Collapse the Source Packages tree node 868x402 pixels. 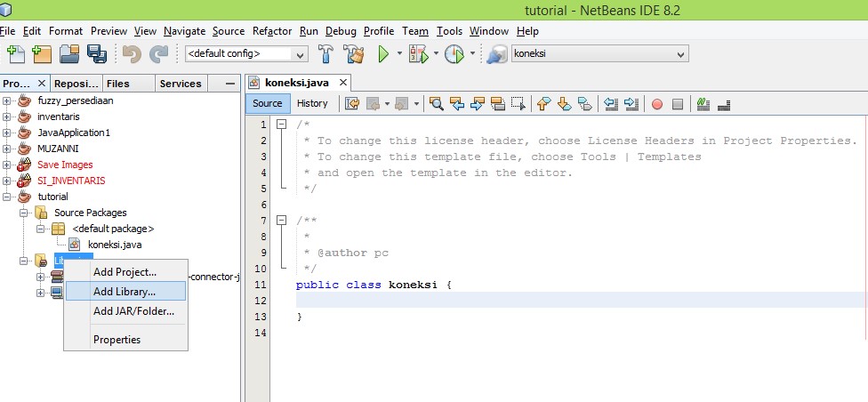(x=24, y=213)
